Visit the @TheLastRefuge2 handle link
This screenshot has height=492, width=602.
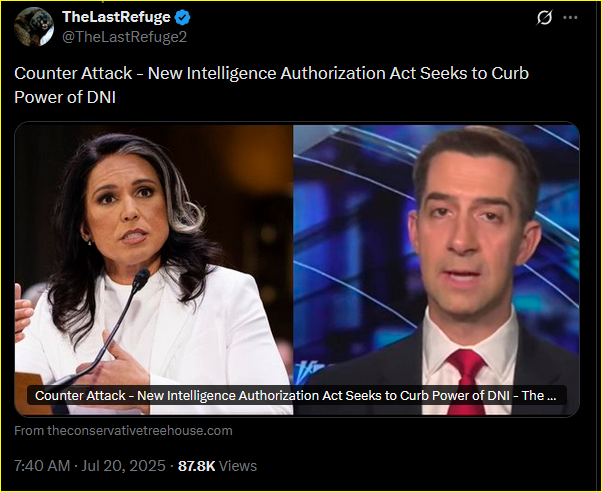pyautogui.click(x=124, y=37)
